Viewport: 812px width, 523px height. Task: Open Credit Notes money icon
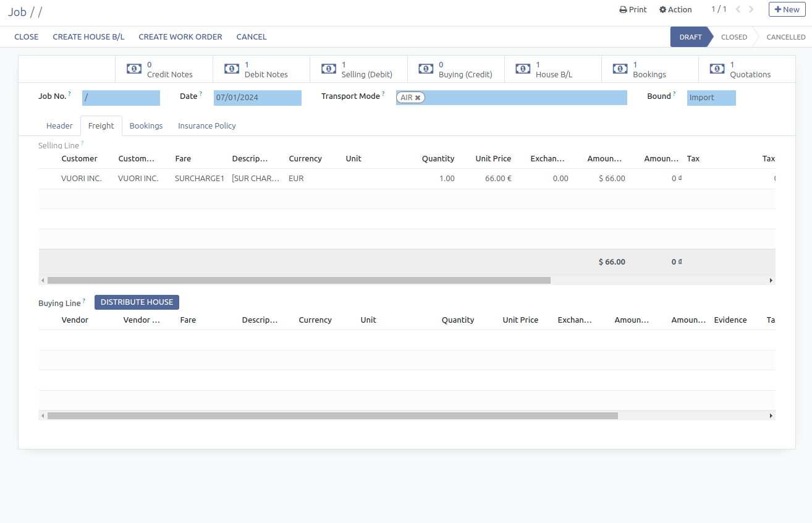[133, 69]
